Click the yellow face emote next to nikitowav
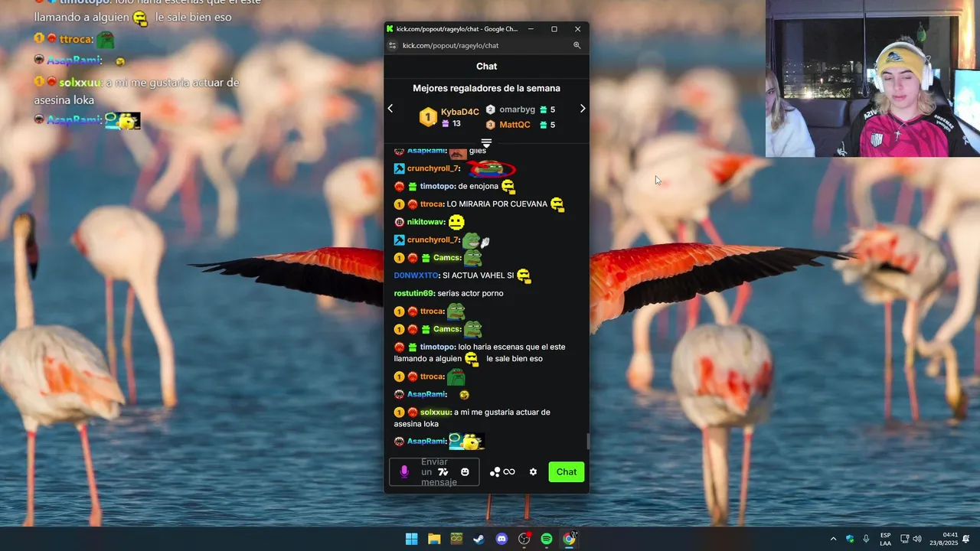The width and height of the screenshot is (980, 551). click(456, 222)
